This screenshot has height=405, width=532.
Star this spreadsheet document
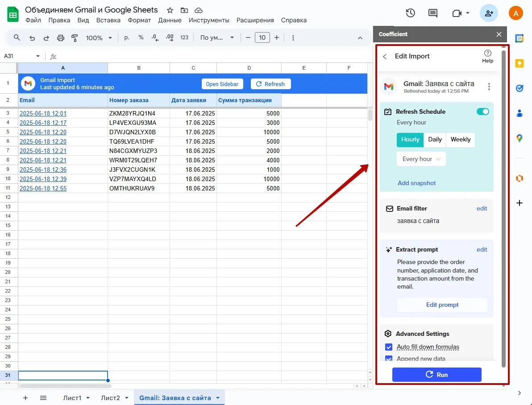170,10
